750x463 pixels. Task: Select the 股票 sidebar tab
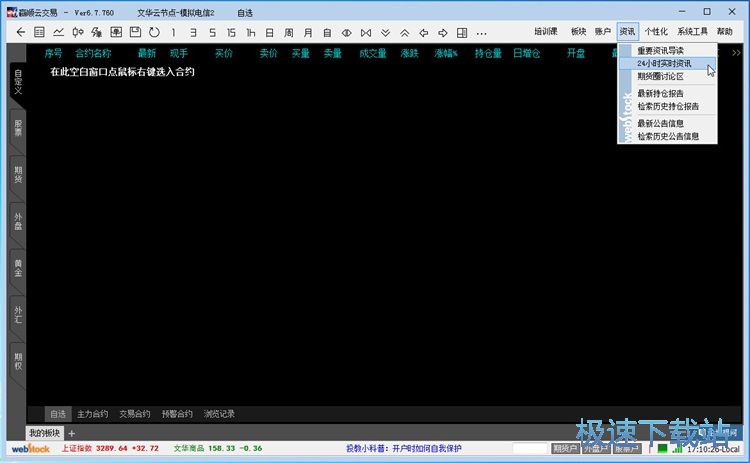tap(18, 128)
